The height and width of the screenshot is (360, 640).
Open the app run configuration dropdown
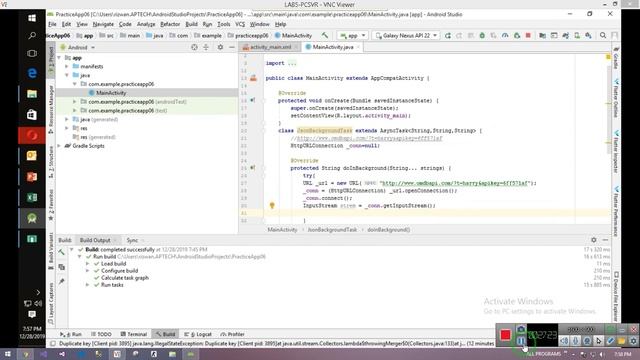pos(353,36)
